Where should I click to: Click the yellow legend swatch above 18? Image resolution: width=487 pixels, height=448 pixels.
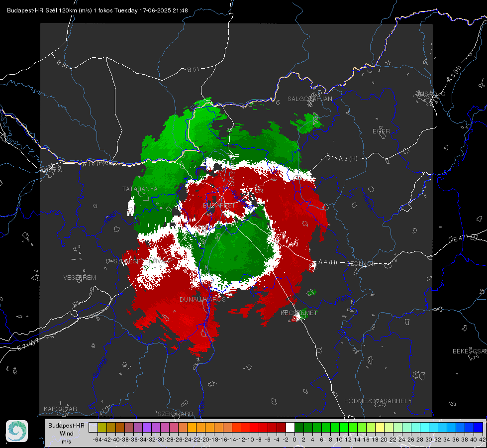pos(380,427)
